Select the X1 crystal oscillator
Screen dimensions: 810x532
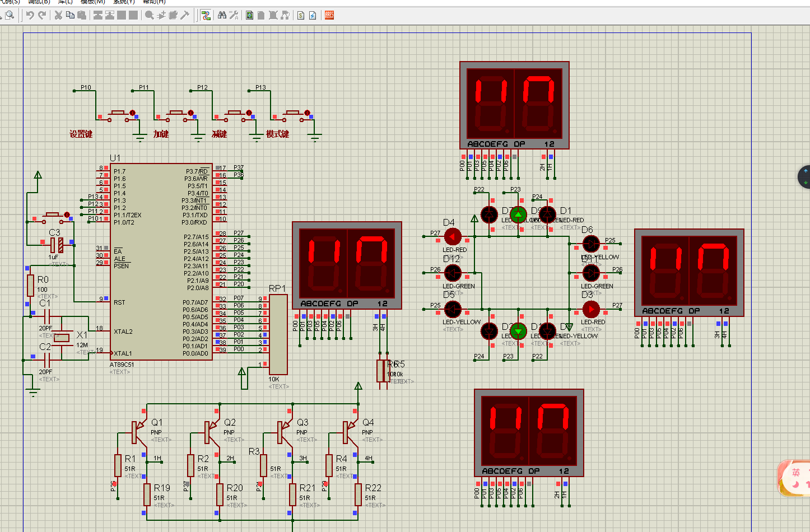(x=62, y=337)
